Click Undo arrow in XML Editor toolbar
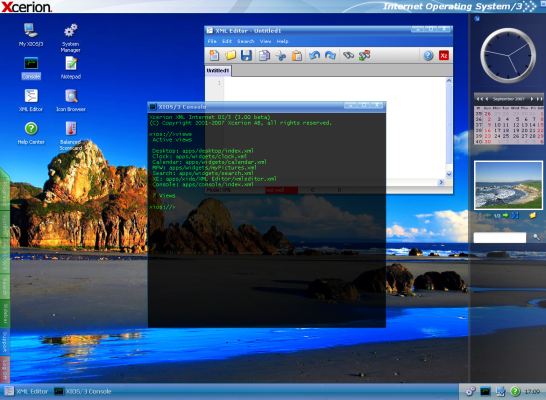 pos(314,55)
